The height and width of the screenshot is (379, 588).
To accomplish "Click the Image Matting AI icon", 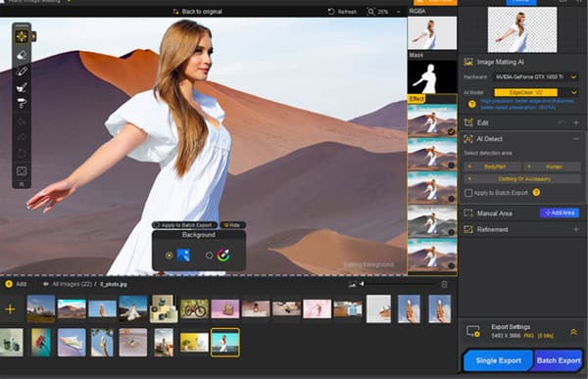I will [x=468, y=63].
